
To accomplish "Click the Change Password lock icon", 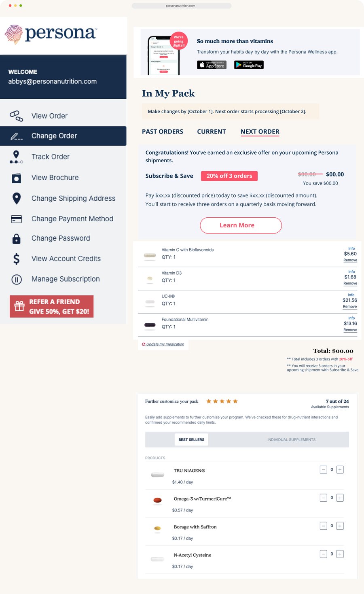I will (x=17, y=239).
